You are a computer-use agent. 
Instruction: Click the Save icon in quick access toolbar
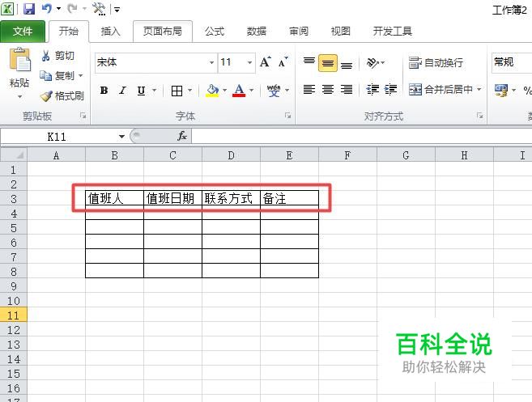click(x=29, y=8)
